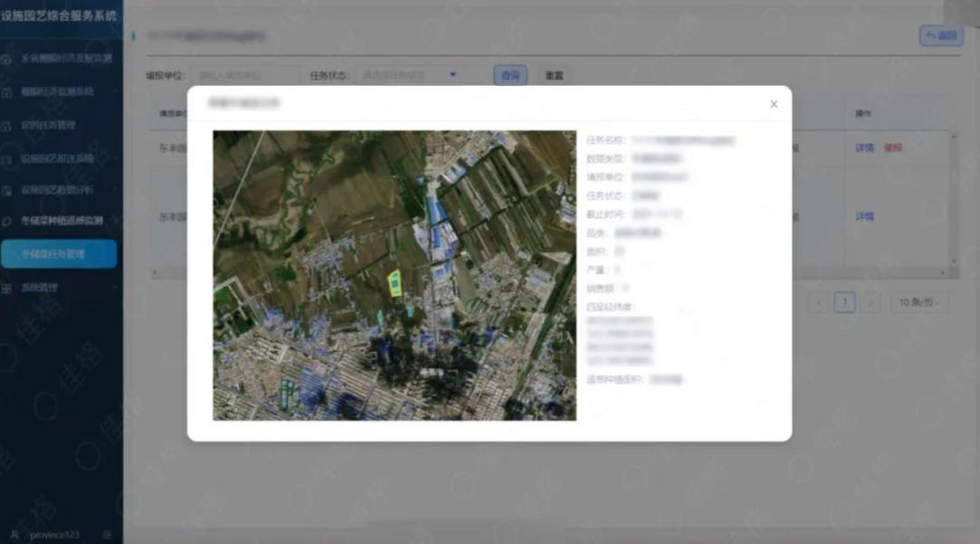Open the 10条/页 page size dropdown
This screenshot has height=544, width=980.
919,302
